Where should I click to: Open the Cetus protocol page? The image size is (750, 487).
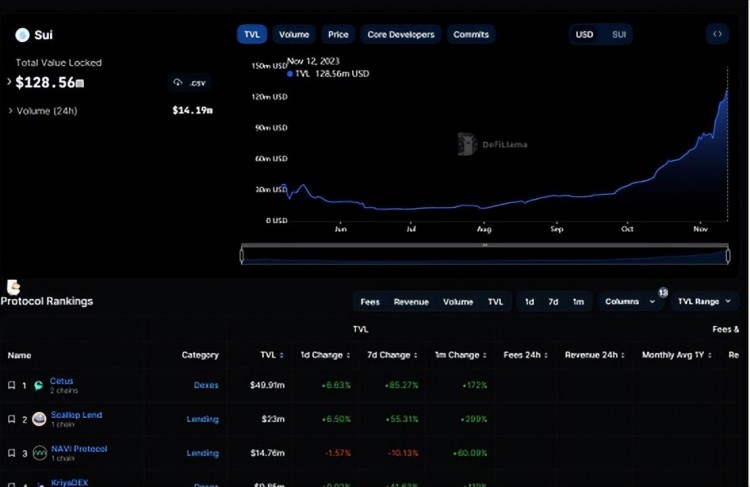click(62, 381)
